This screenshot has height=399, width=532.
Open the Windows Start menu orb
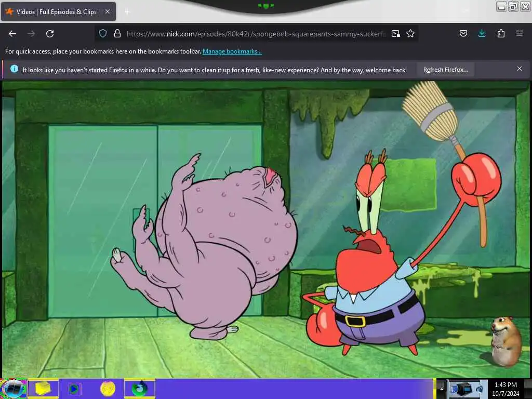14,389
